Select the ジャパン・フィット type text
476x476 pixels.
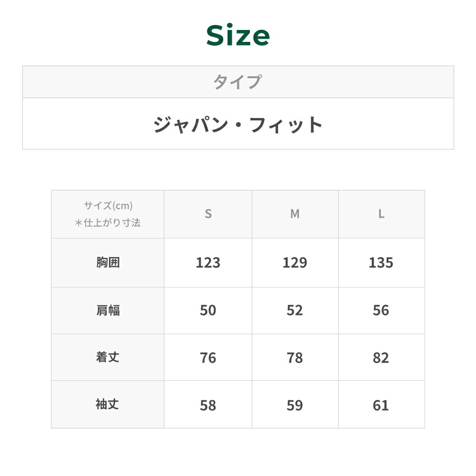[238, 125]
